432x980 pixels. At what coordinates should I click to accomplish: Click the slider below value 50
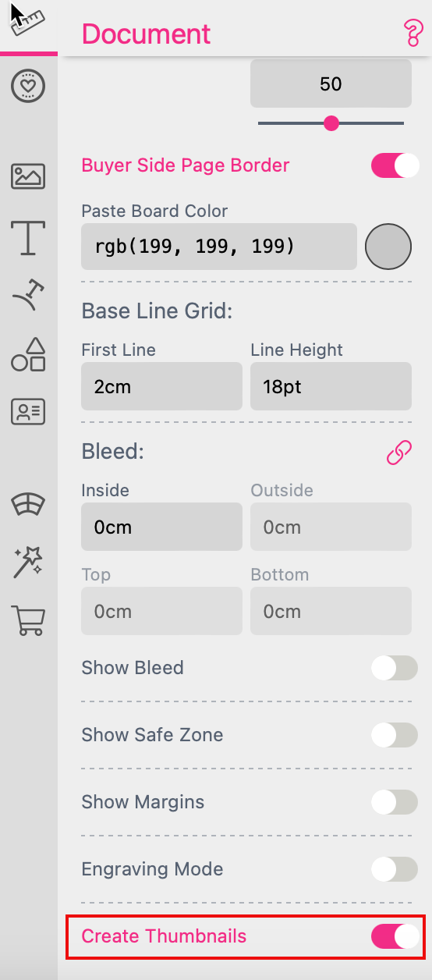(331, 123)
